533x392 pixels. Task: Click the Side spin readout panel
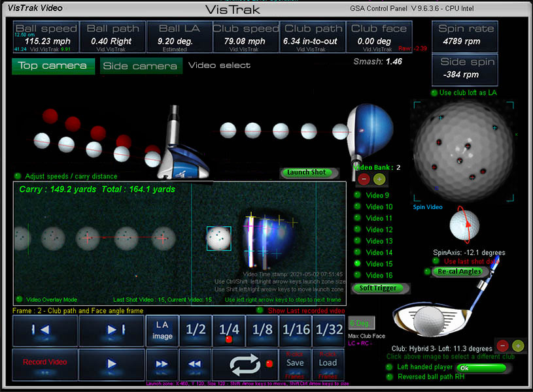465,70
